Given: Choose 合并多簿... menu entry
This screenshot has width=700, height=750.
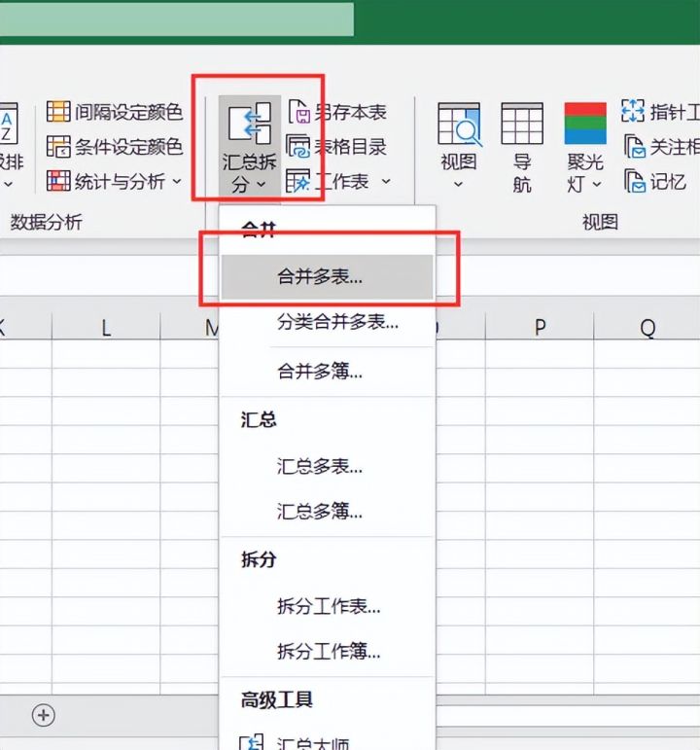Looking at the screenshot, I should (327, 372).
